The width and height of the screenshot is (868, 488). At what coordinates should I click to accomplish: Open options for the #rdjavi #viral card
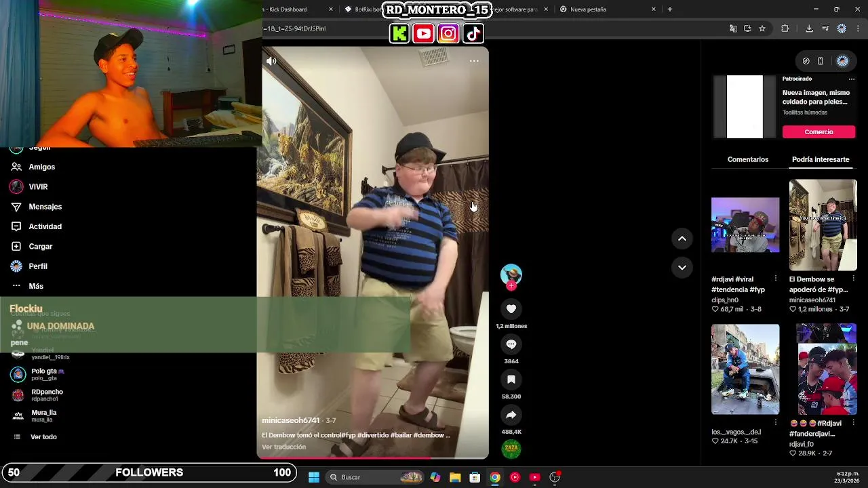pos(776,279)
